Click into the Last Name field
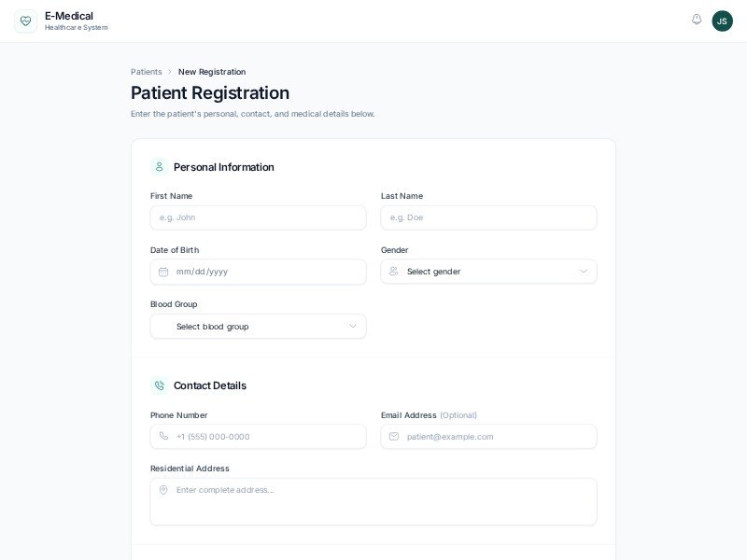 [x=488, y=217]
